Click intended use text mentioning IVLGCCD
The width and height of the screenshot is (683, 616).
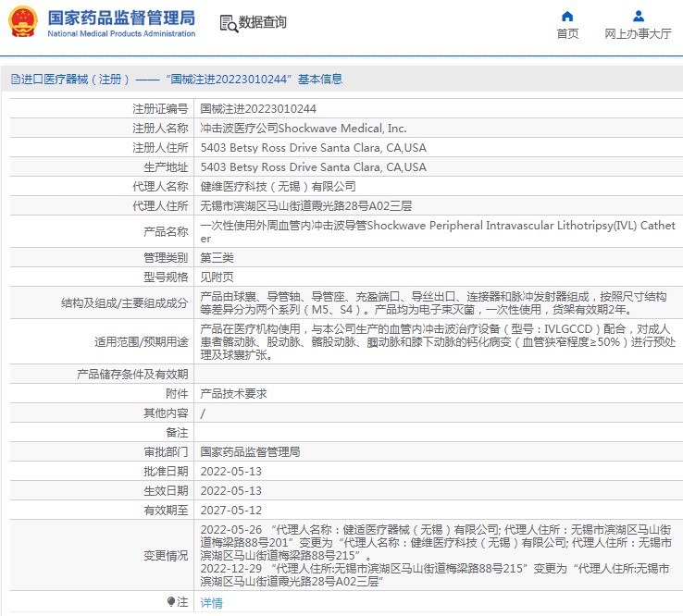(438, 341)
